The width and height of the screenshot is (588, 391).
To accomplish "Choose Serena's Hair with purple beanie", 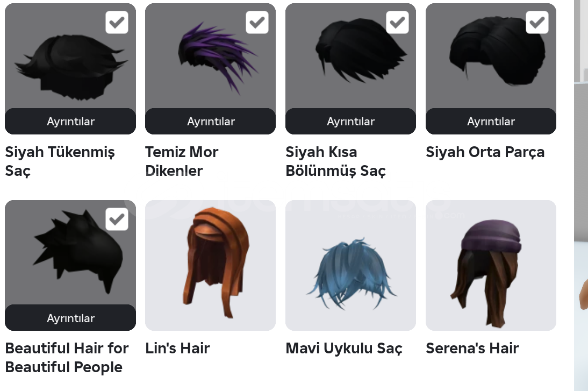I will click(x=491, y=265).
